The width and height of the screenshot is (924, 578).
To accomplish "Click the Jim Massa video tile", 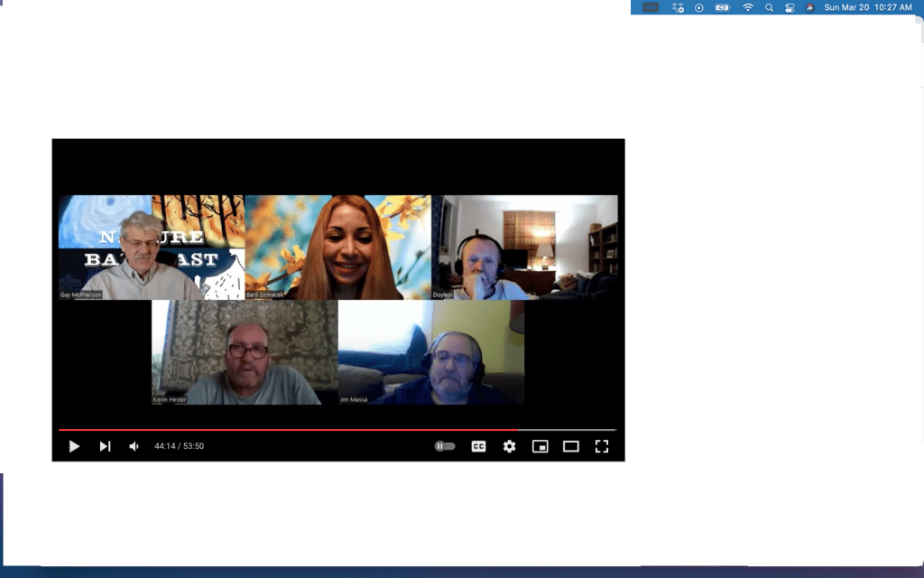I will (x=430, y=352).
